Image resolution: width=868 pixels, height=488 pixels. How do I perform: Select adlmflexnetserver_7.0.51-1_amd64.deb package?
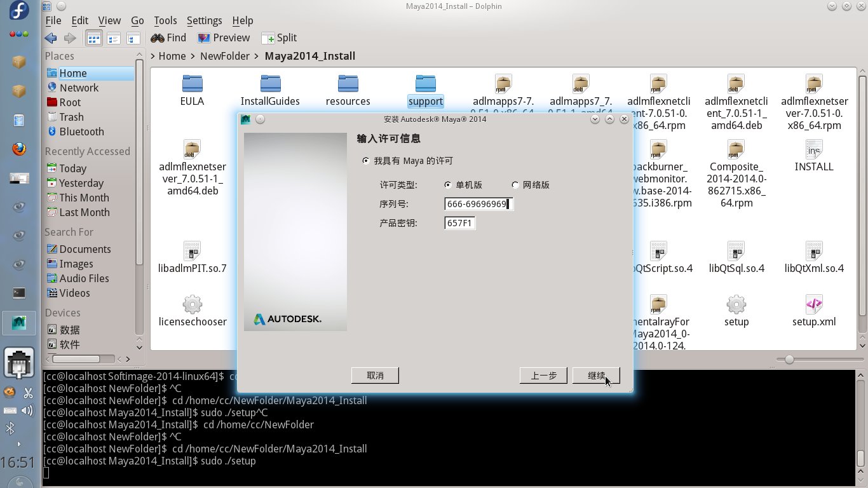click(193, 168)
